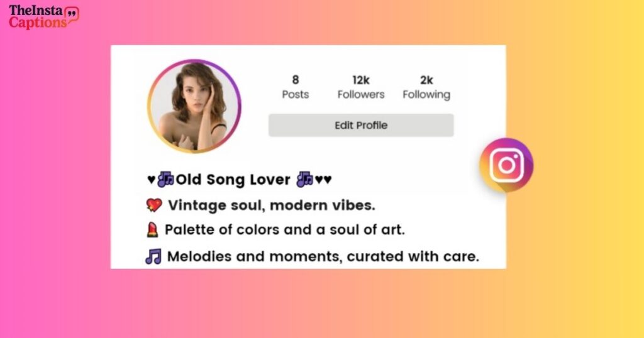
Task: Open the 12k Followers count
Action: [361, 87]
